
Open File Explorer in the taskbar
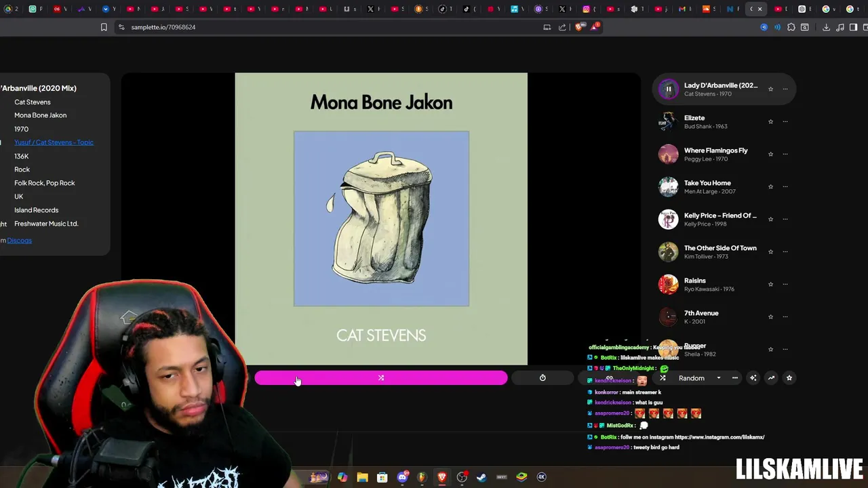tap(362, 477)
